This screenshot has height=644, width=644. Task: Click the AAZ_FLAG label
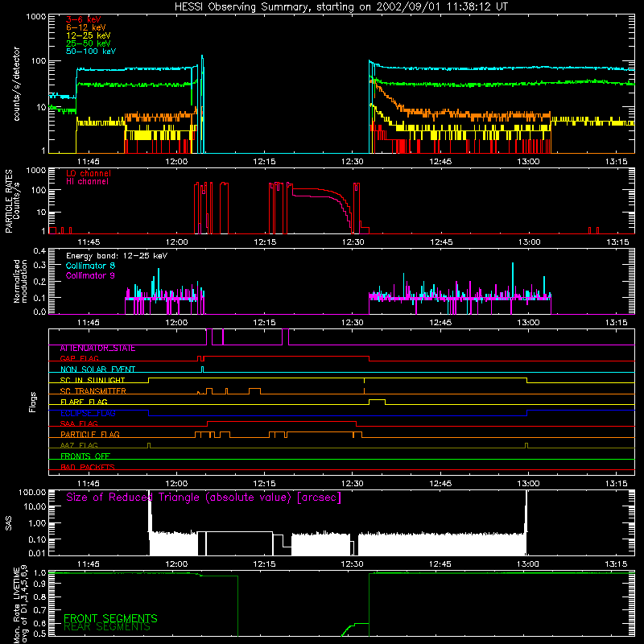pyautogui.click(x=79, y=445)
